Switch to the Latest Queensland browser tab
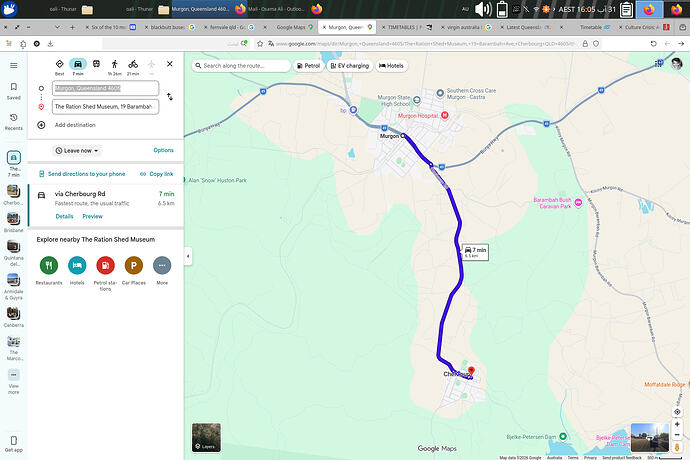The height and width of the screenshot is (460, 690). (526, 27)
